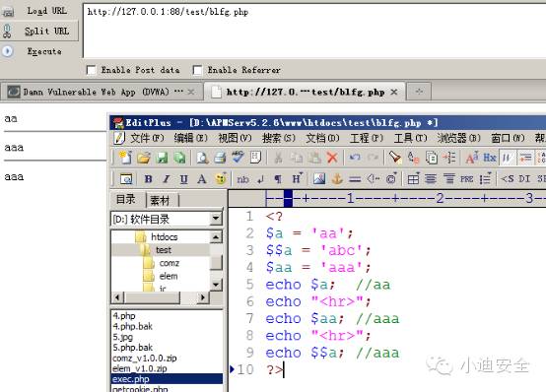Apply Bold HTML tag icon
This screenshot has height=392, width=546.
[x=149, y=179]
